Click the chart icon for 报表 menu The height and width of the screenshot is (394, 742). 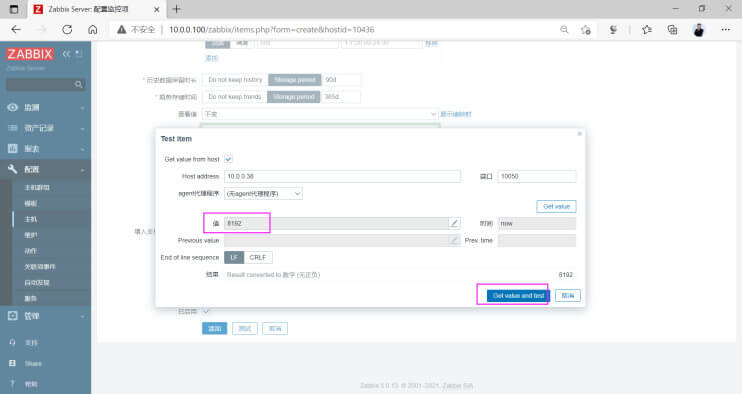pos(13,149)
